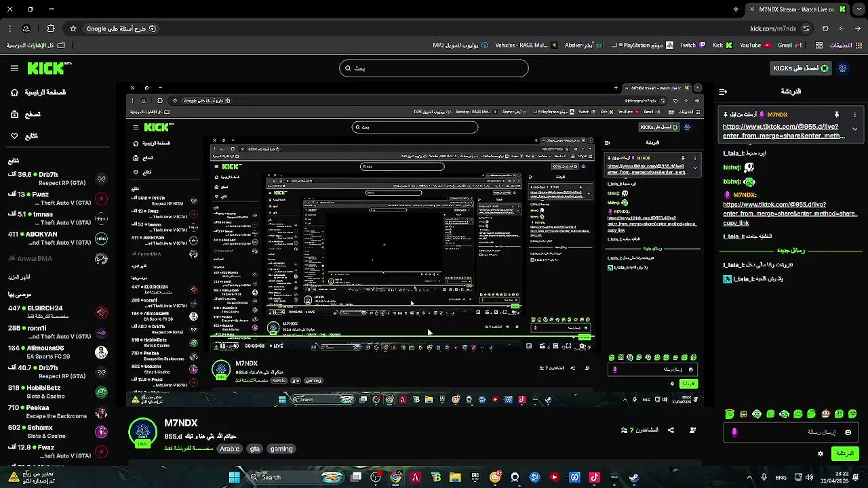The image size is (868, 488).
Task: Click the green chat send button
Action: 845,453
